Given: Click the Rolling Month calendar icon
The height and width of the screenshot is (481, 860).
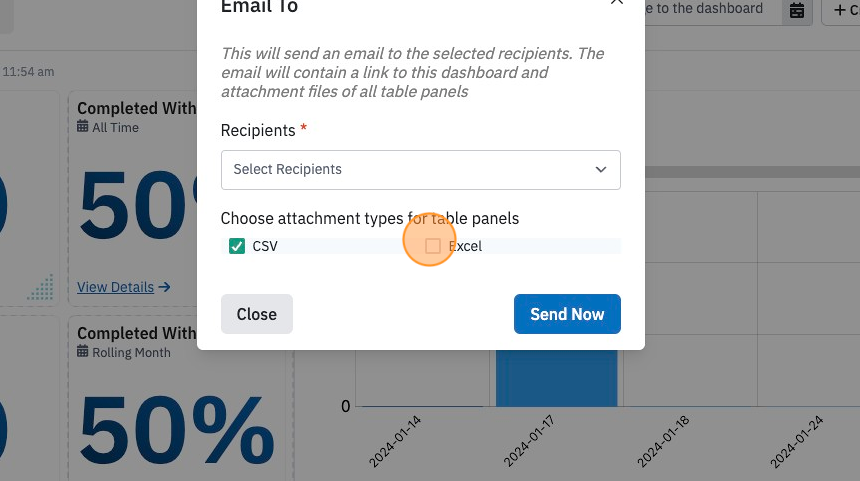Looking at the screenshot, I should point(82,352).
